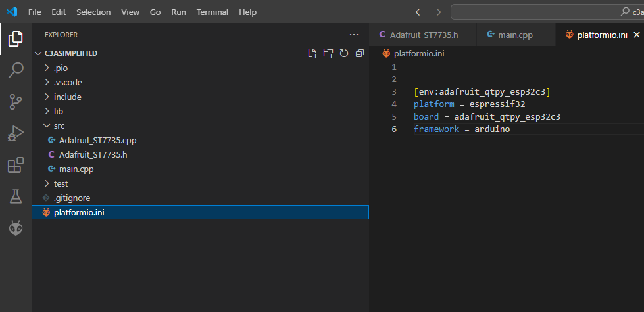The width and height of the screenshot is (644, 312).
Task: Collapse the C3ASIMPLIFIED project root
Action: point(70,53)
